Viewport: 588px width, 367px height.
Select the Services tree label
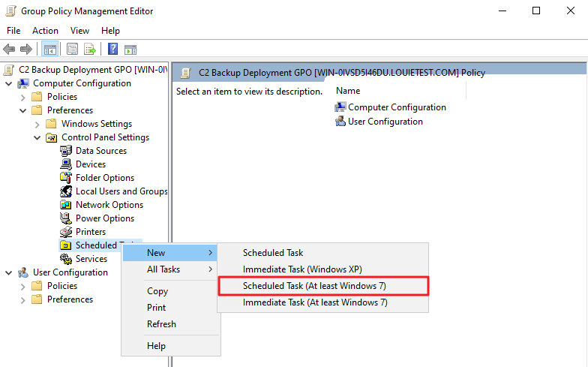point(91,259)
